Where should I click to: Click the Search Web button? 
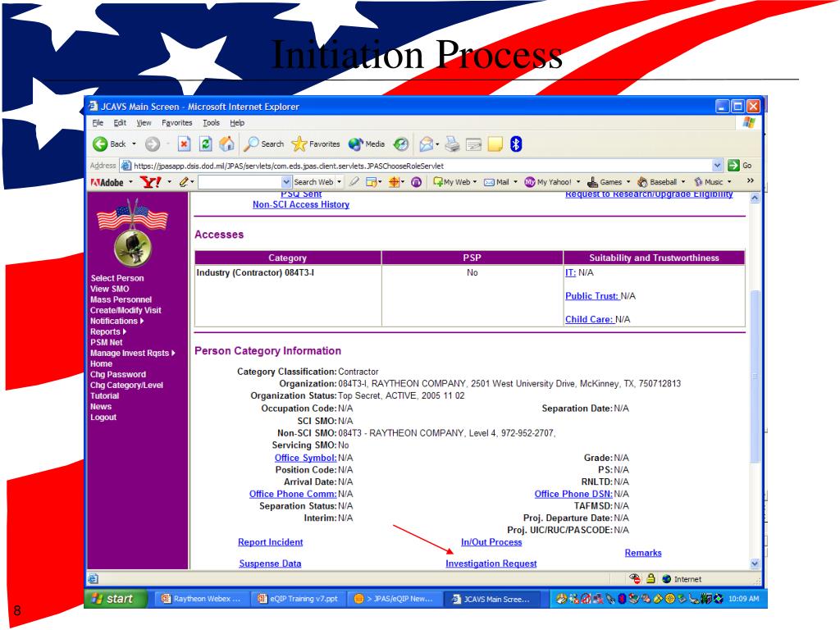point(313,182)
